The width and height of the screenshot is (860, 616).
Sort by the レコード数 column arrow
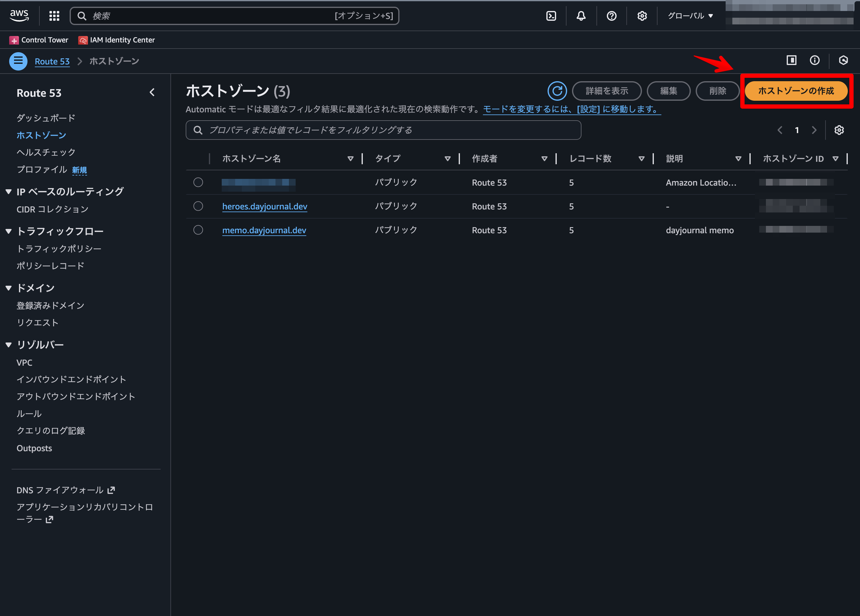(641, 159)
